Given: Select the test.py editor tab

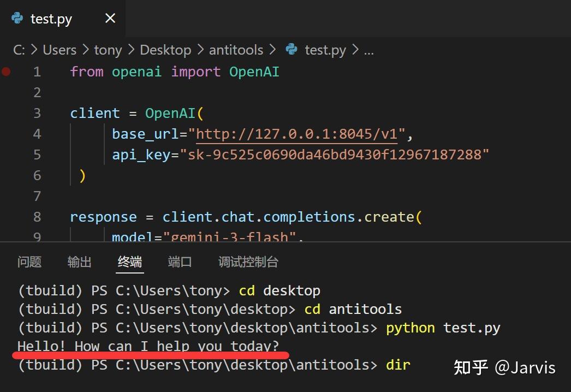Looking at the screenshot, I should point(51,19).
